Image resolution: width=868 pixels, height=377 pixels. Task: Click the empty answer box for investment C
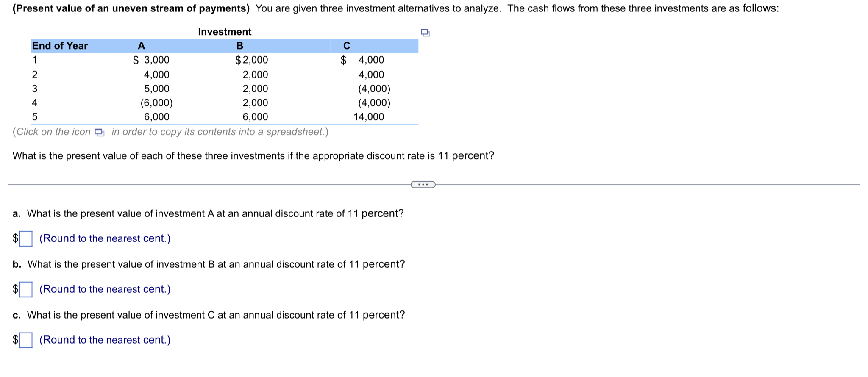(26, 340)
